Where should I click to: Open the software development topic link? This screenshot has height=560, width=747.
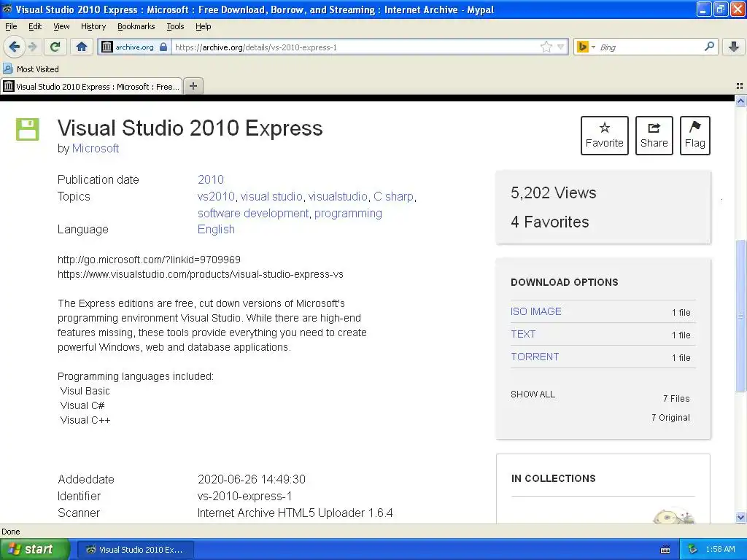pyautogui.click(x=253, y=213)
